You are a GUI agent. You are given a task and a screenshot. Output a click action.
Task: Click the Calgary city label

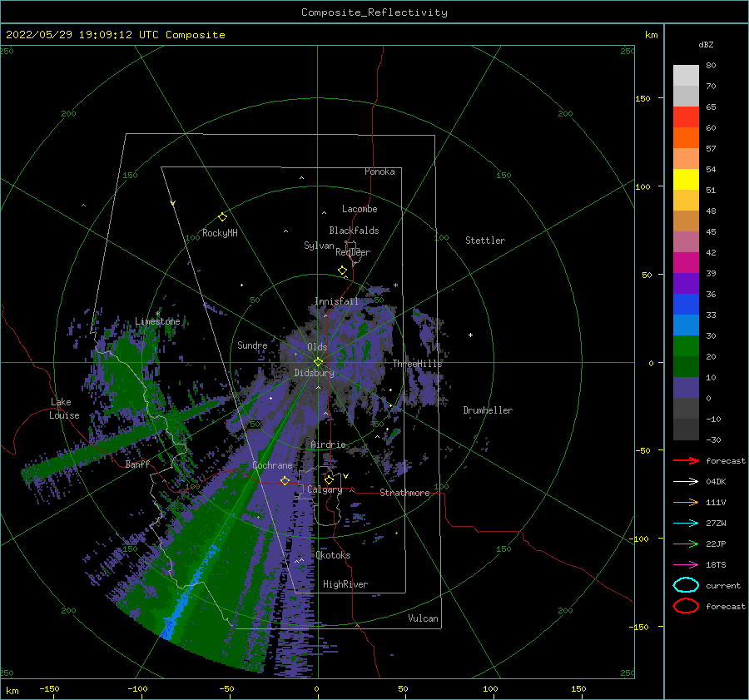pyautogui.click(x=325, y=489)
